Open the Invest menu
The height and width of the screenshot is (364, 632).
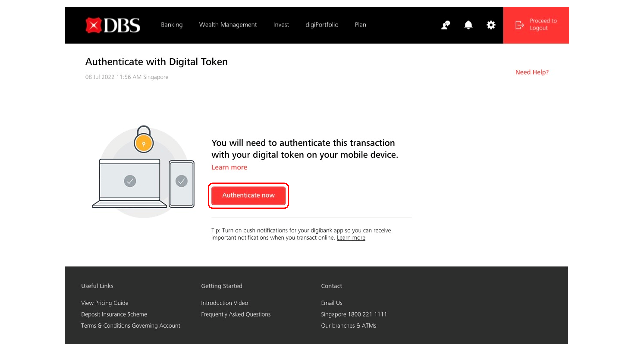coord(281,25)
